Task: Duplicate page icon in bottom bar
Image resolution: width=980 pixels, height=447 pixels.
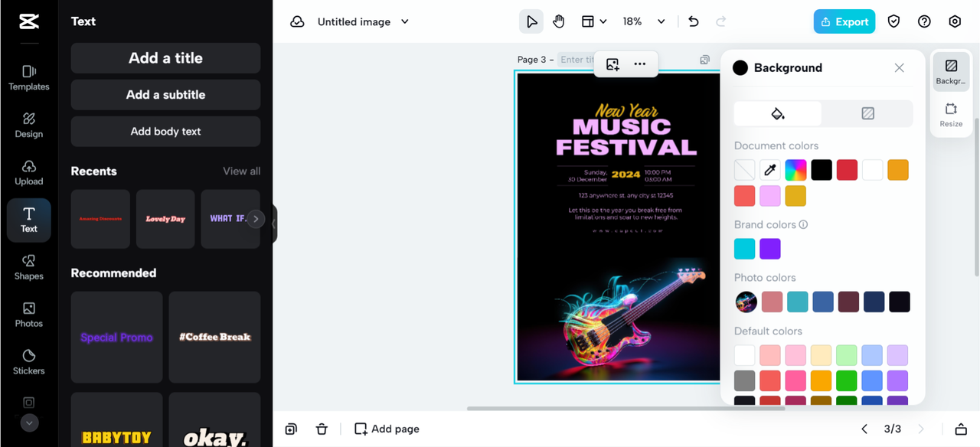Action: pyautogui.click(x=291, y=429)
